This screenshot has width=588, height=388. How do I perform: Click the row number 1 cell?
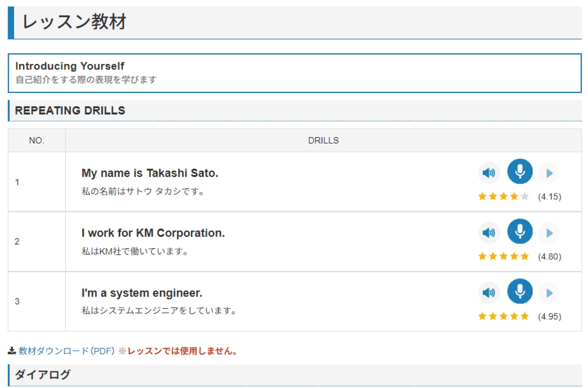[36, 182]
